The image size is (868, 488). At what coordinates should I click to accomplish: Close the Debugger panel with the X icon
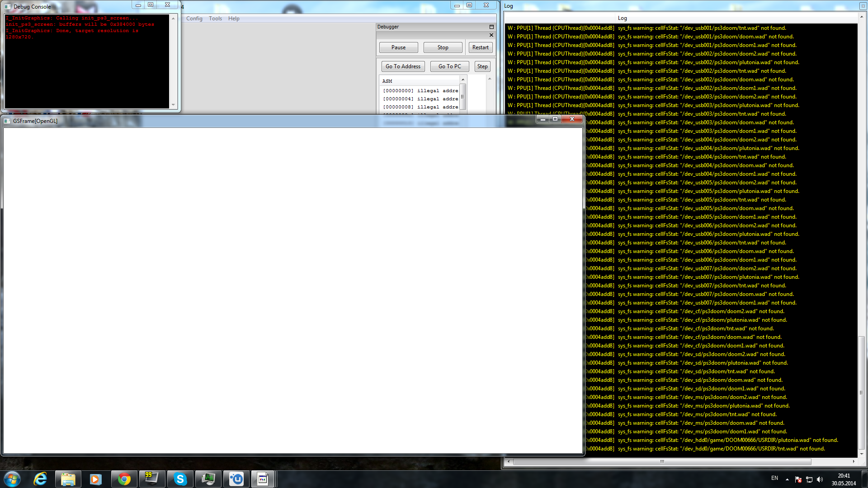(x=491, y=35)
